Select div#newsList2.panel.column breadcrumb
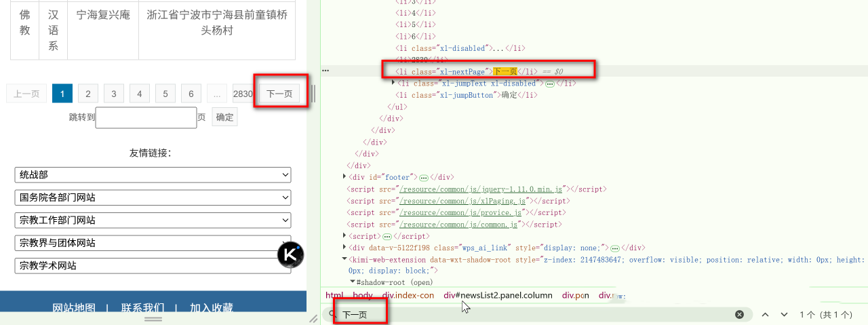This screenshot has height=325, width=868. point(498,295)
